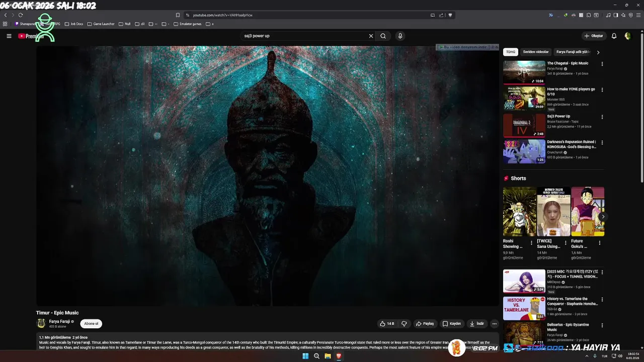This screenshot has height=362, width=644.
Task: Open the browser extensions puzzle icon
Action: (x=589, y=15)
